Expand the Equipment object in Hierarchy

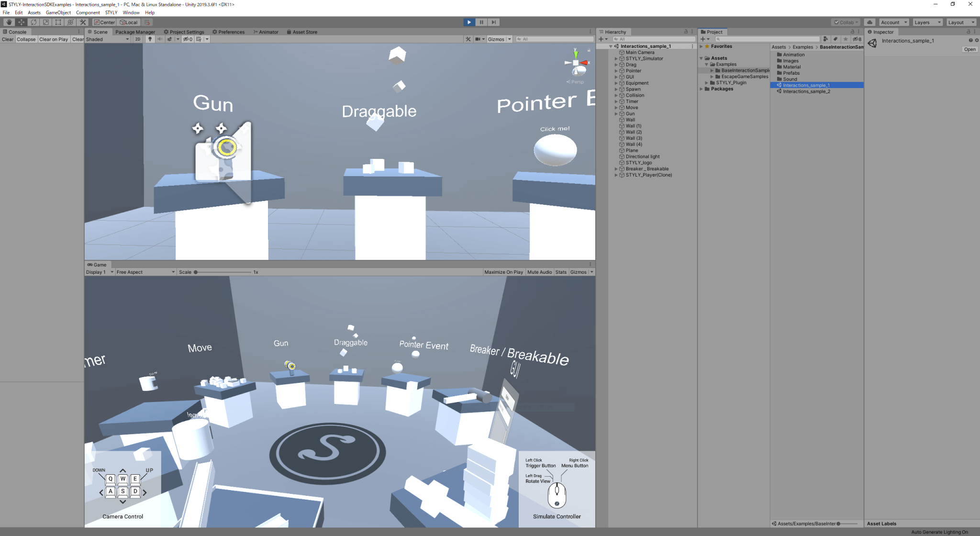coord(616,83)
